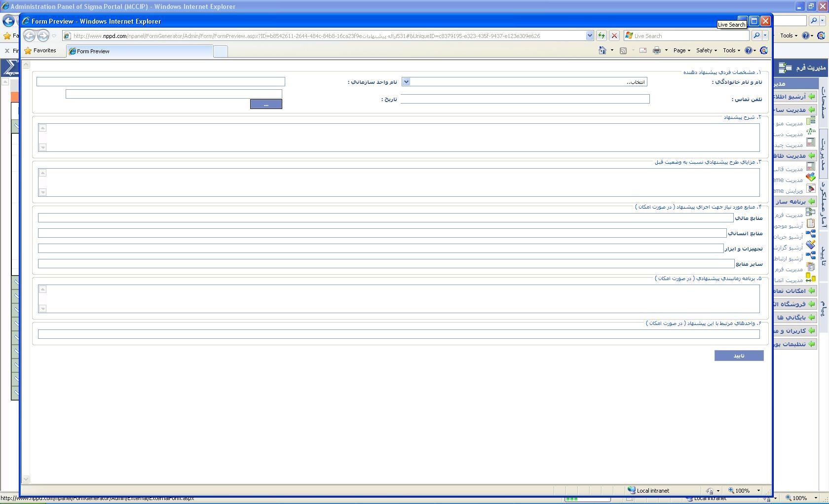Viewport: 829px width, 504px height.
Task: Click the تلفن تماس phone input field
Action: [x=525, y=99]
